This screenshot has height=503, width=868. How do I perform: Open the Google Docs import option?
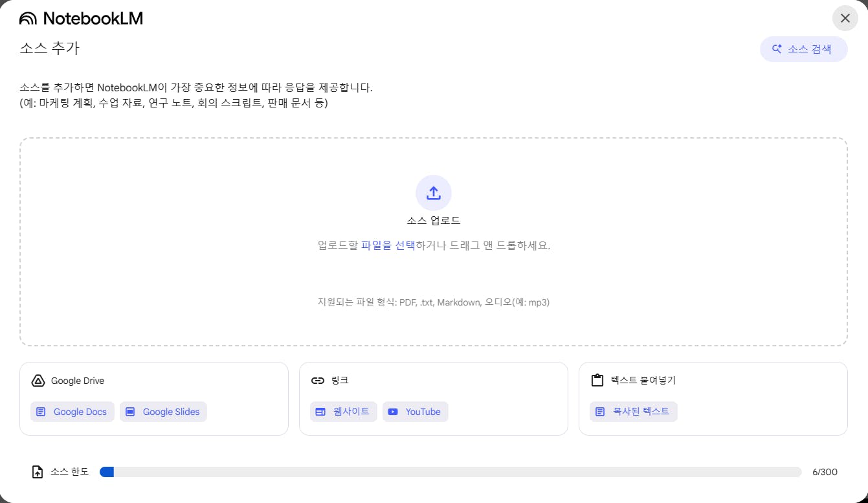(x=72, y=412)
